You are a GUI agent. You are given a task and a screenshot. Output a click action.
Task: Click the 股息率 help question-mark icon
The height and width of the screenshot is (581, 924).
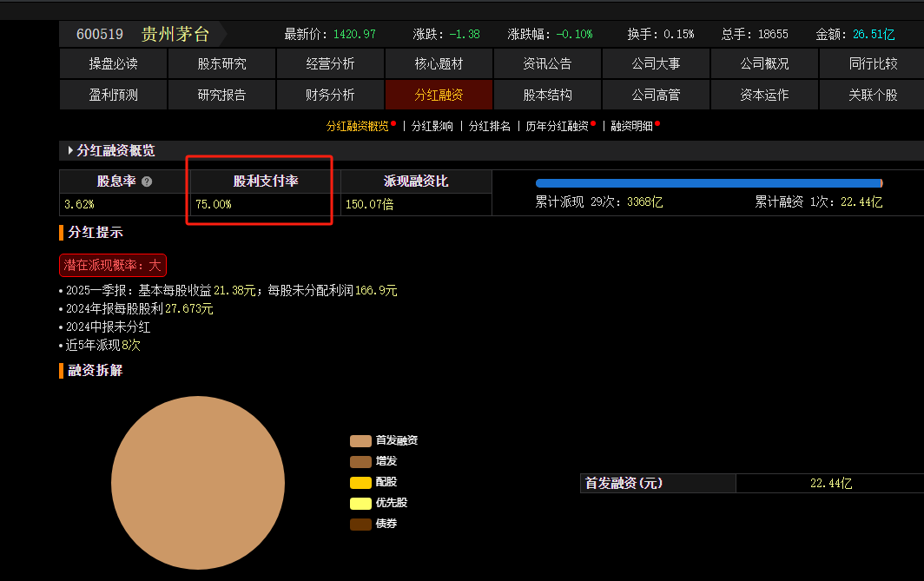pos(147,182)
